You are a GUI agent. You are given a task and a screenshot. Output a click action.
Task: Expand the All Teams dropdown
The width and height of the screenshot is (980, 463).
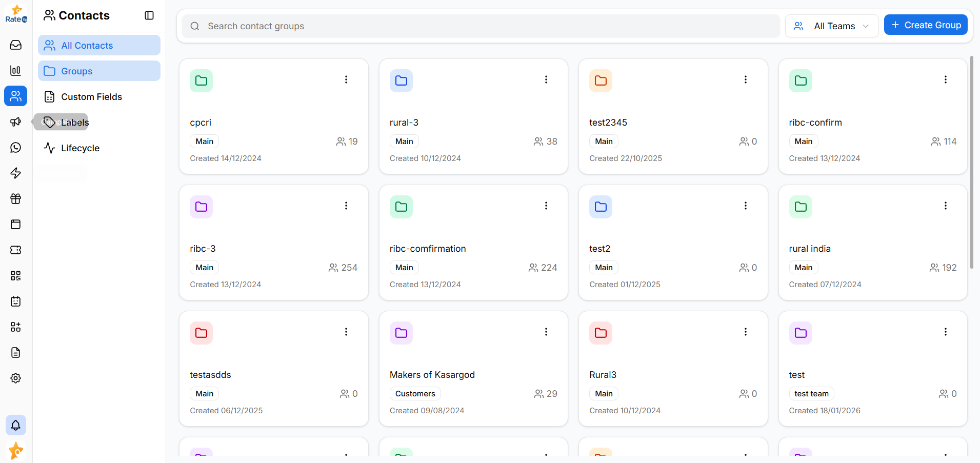pyautogui.click(x=831, y=26)
